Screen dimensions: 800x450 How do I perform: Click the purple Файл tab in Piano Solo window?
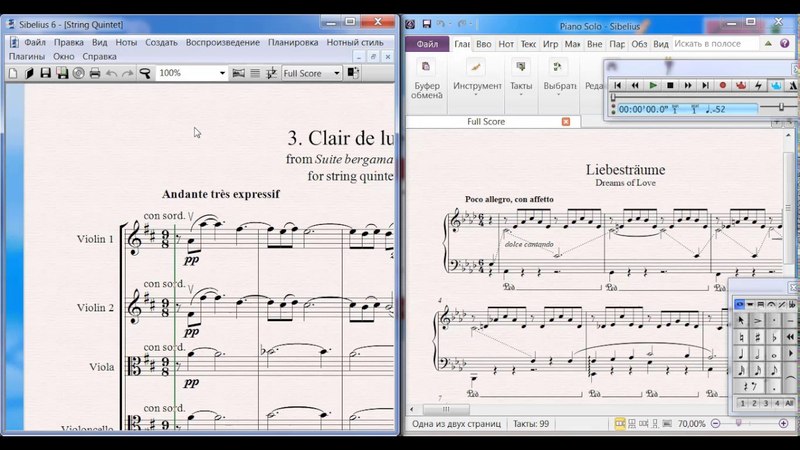[427, 44]
